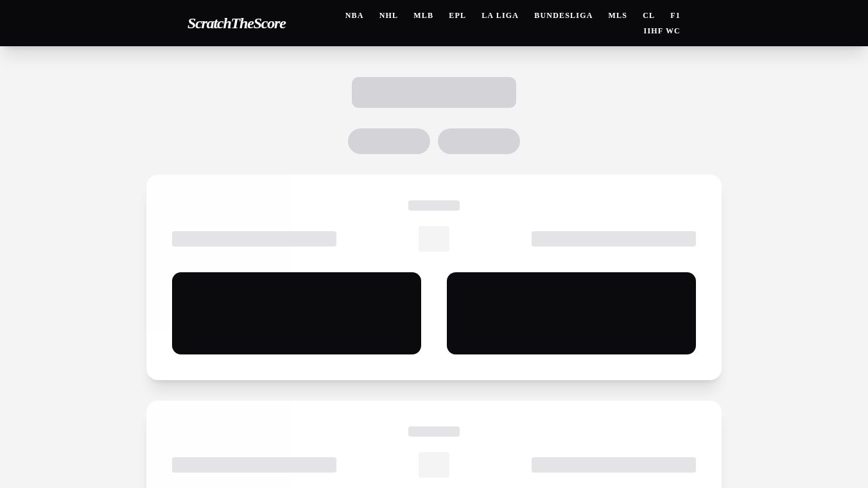The image size is (868, 488).
Task: Select the MLS nav link
Action: [618, 15]
